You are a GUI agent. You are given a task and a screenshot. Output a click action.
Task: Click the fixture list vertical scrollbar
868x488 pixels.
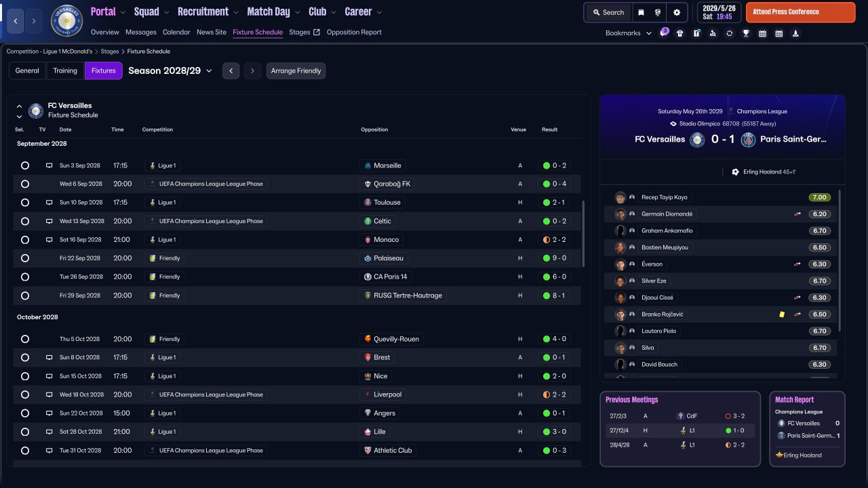[583, 234]
